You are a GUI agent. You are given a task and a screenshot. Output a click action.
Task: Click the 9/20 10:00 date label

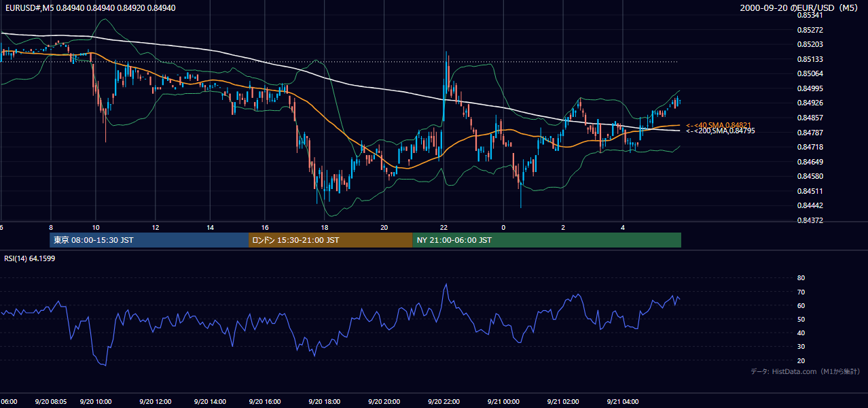click(x=95, y=401)
